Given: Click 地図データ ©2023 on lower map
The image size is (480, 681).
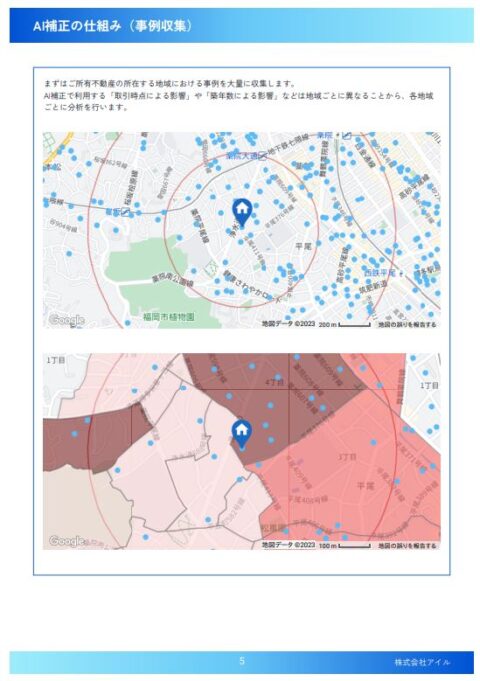Looking at the screenshot, I should pos(288,545).
